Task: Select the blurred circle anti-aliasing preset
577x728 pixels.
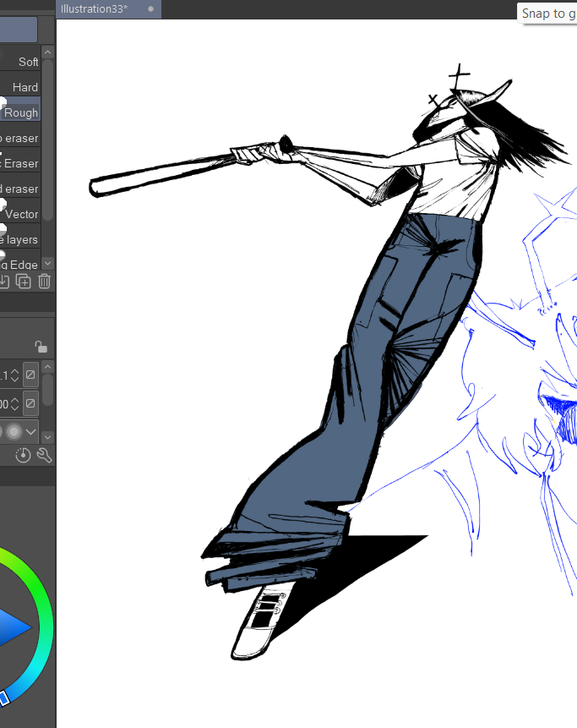Action: click(14, 432)
